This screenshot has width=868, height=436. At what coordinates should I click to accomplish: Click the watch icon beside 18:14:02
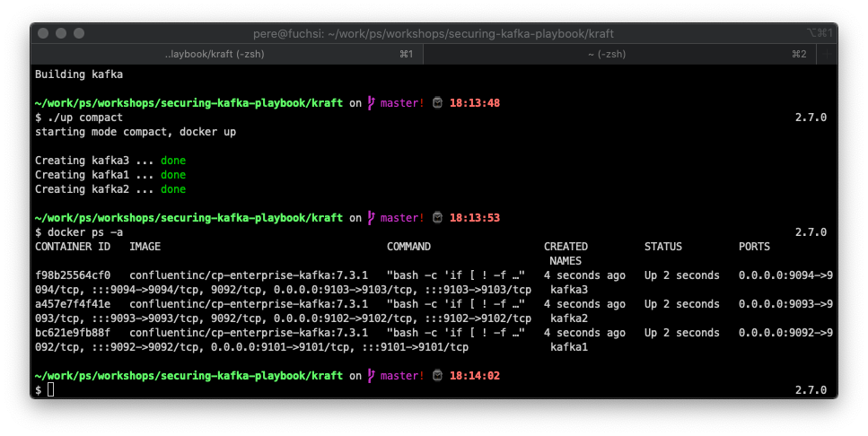(x=437, y=376)
